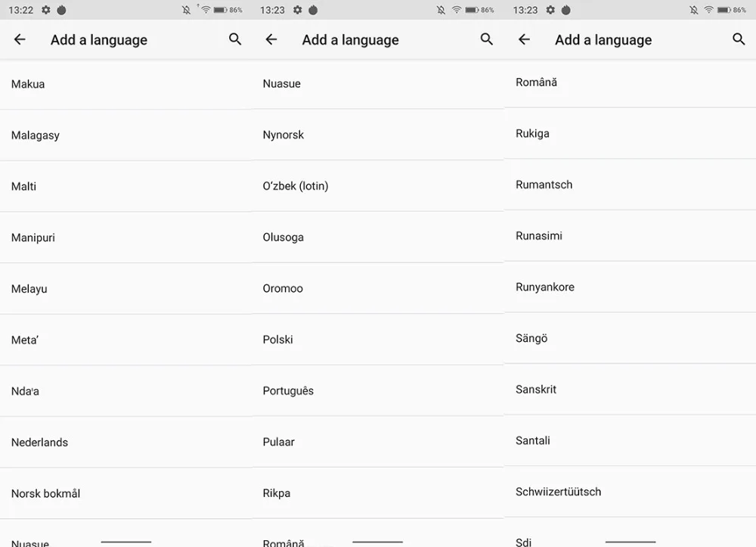Pick Runasimi from the list
Image resolution: width=756 pixels, height=547 pixels.
point(631,236)
